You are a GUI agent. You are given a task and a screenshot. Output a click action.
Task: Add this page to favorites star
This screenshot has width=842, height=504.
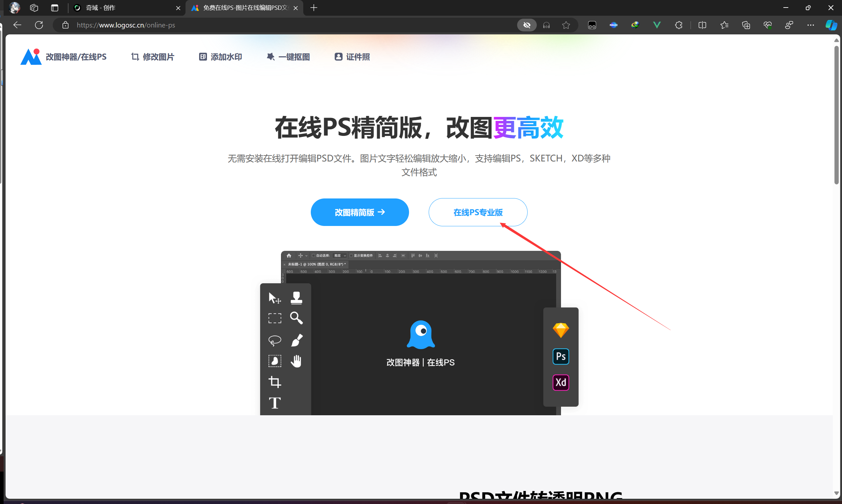pyautogui.click(x=566, y=25)
